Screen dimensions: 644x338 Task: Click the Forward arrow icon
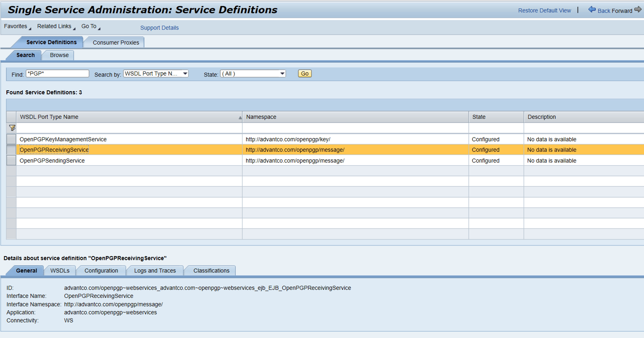(638, 10)
